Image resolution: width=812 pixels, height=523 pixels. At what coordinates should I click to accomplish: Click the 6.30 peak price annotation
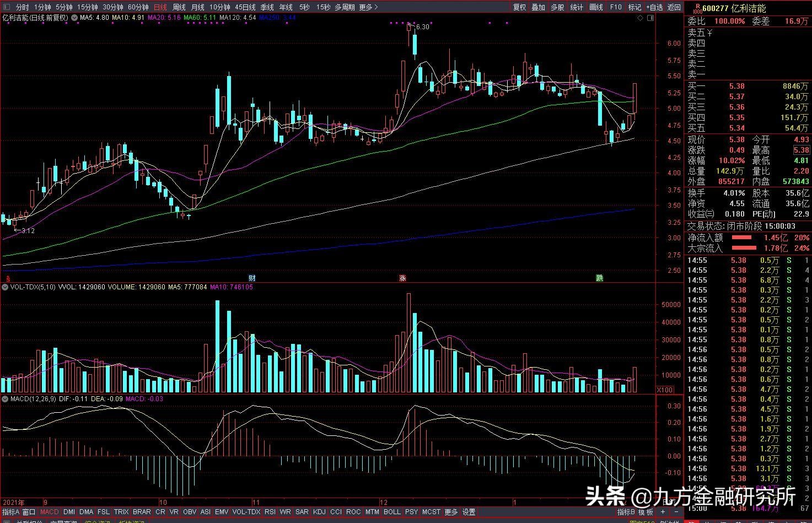pos(422,26)
